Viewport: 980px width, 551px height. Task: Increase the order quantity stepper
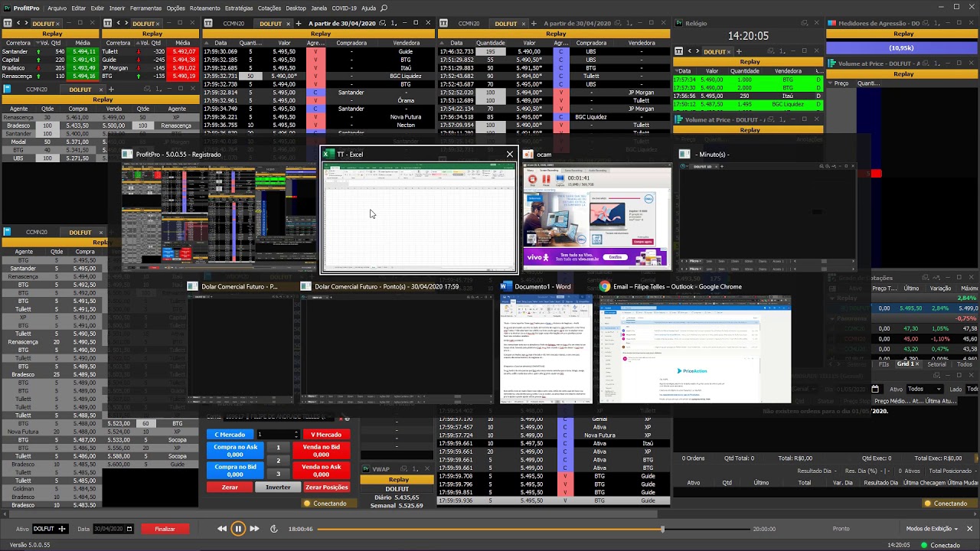(298, 432)
